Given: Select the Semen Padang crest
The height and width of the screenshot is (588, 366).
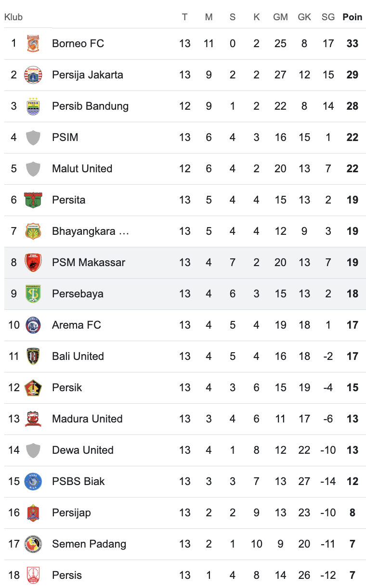Looking at the screenshot, I should pyautogui.click(x=33, y=544).
